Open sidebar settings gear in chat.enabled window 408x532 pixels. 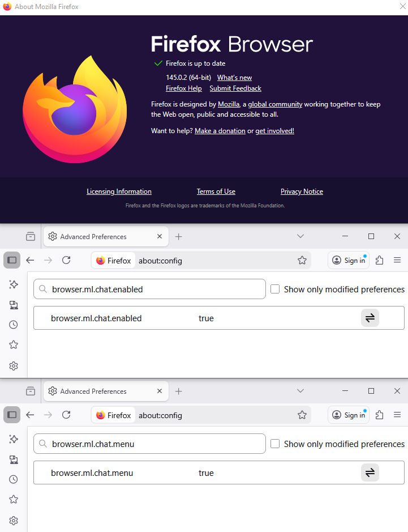tap(14, 366)
